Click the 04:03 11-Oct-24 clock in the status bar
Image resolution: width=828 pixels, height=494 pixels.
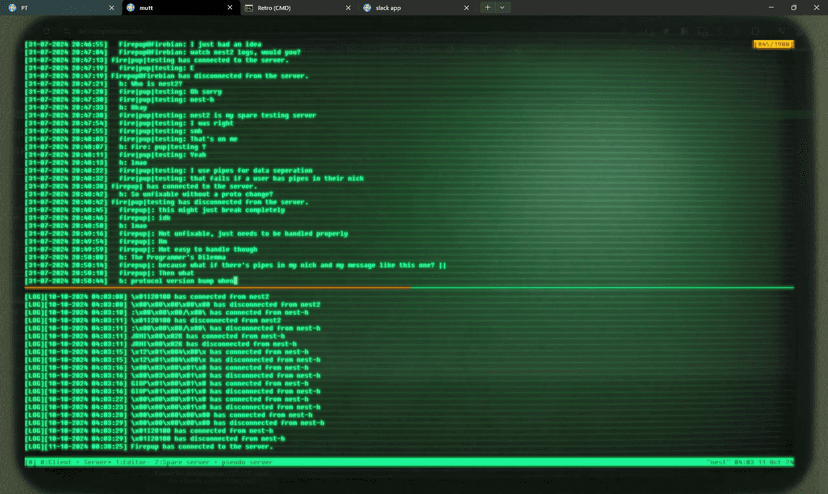pyautogui.click(x=764, y=462)
